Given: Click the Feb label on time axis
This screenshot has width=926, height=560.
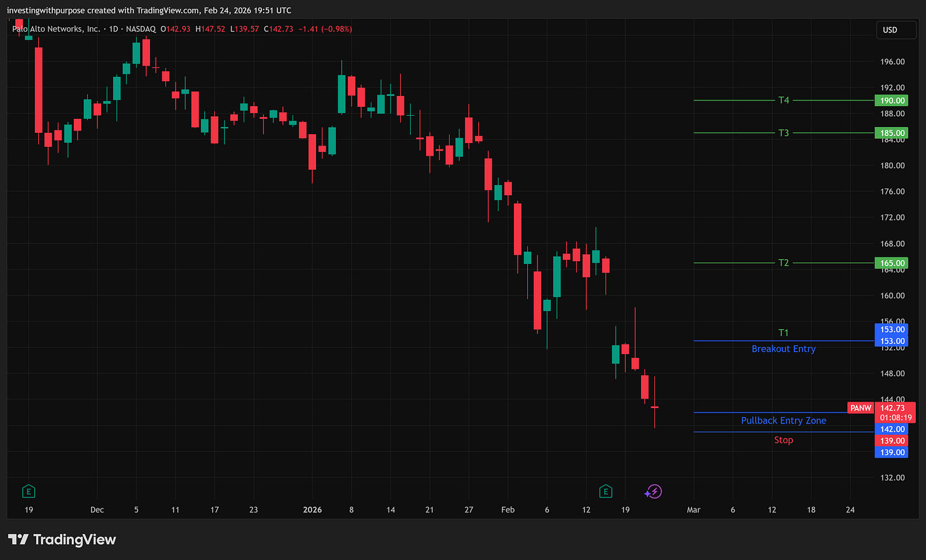Looking at the screenshot, I should pos(508,510).
